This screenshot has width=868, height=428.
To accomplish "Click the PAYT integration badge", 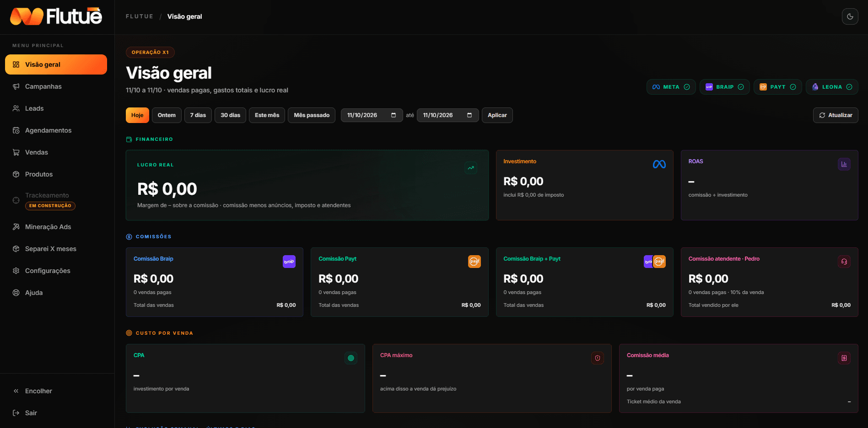I will 777,87.
